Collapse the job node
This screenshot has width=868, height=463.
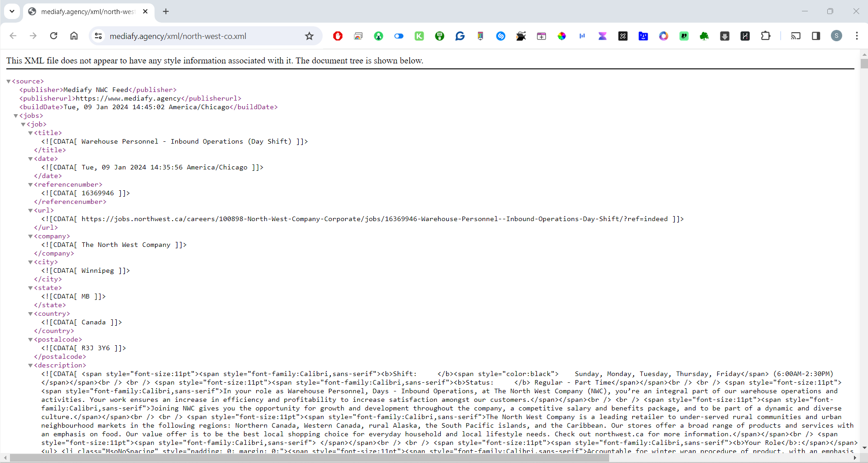click(23, 125)
